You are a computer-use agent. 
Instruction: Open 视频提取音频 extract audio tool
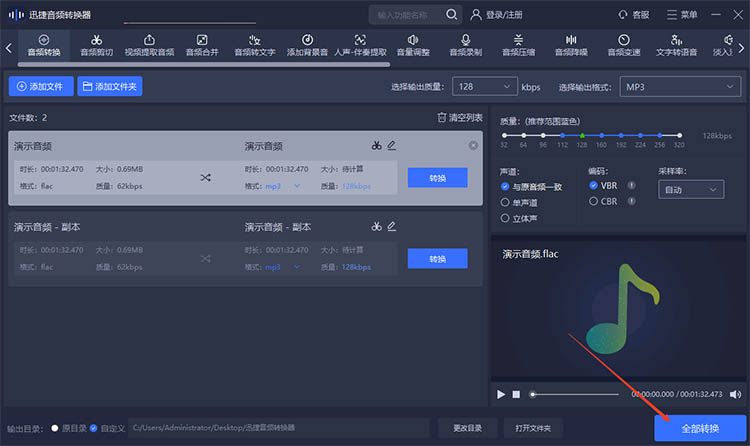(149, 45)
